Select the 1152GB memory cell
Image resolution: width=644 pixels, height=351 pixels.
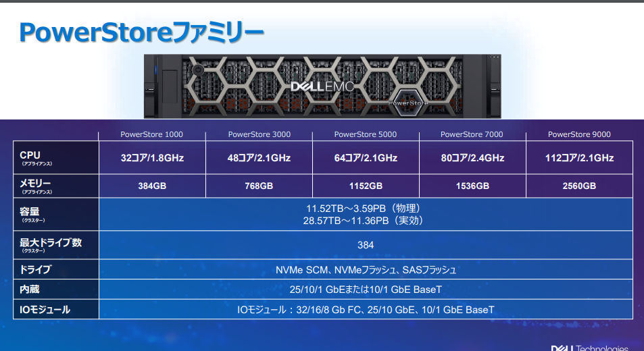[x=366, y=186]
